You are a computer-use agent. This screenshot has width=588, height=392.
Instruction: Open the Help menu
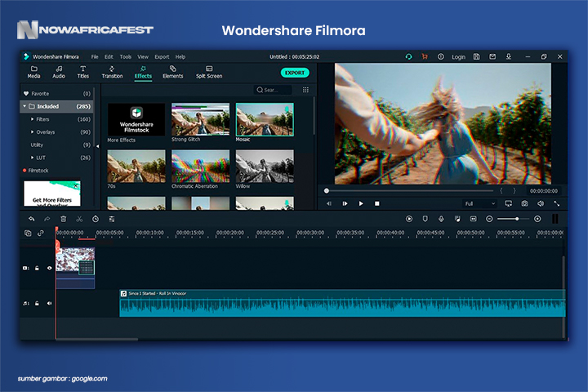(x=180, y=56)
